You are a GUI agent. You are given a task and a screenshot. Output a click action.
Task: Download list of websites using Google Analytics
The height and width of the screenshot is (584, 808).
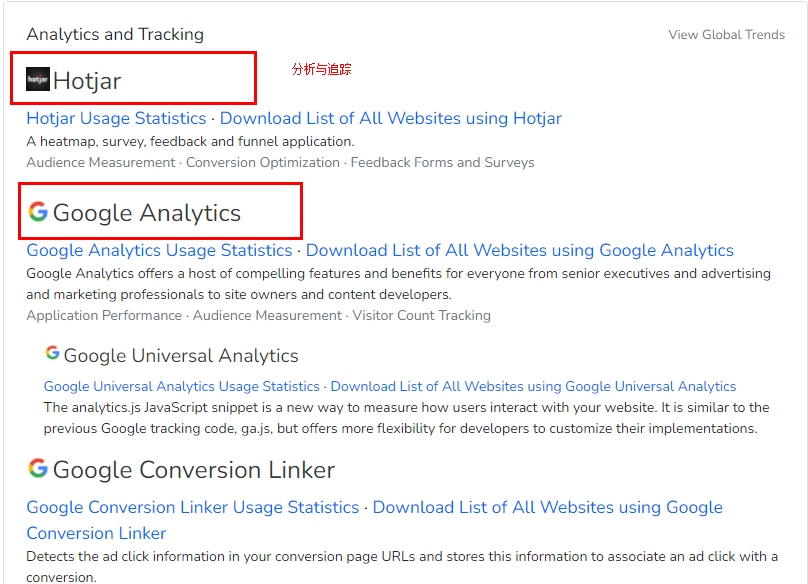click(519, 250)
